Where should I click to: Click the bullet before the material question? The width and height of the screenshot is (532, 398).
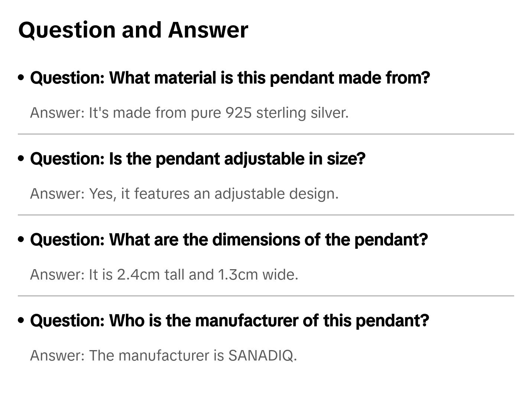click(21, 78)
